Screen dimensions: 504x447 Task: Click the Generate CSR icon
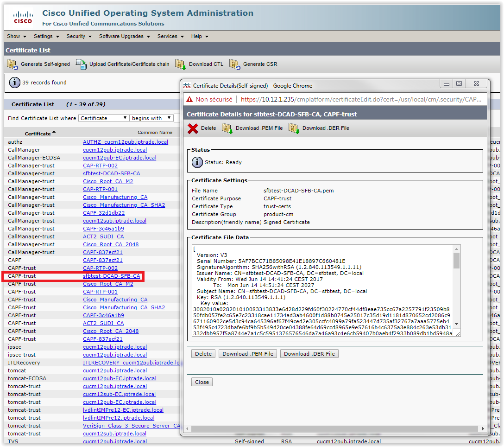tap(235, 64)
